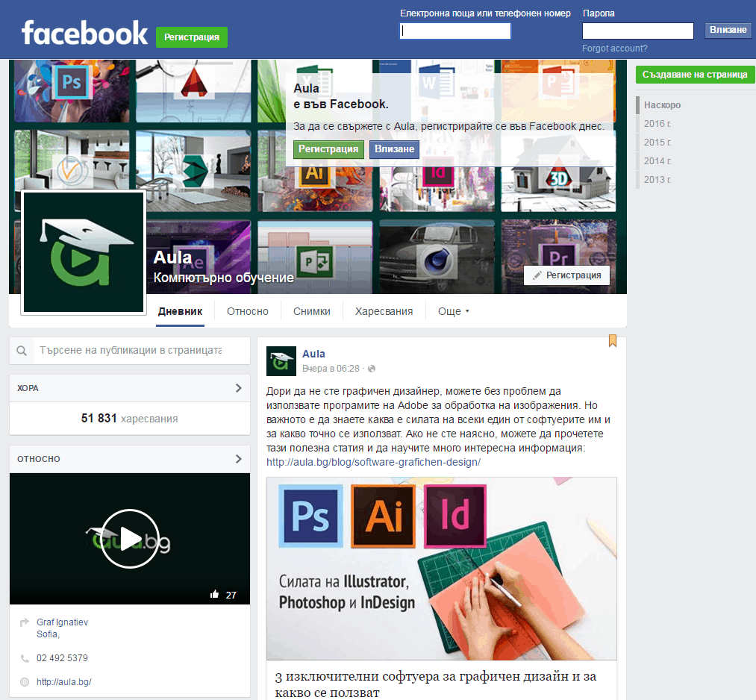Click the phone number 02 492 5379
Screen dimensions: 756x700
tap(62, 658)
